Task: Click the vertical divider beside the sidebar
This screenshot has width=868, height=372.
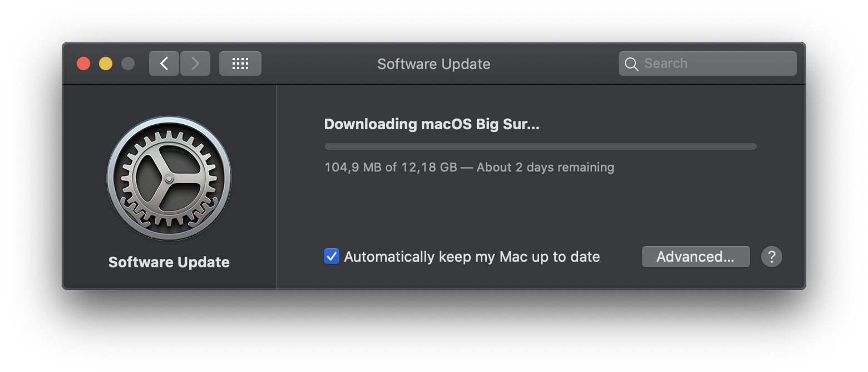Action: pos(277,187)
